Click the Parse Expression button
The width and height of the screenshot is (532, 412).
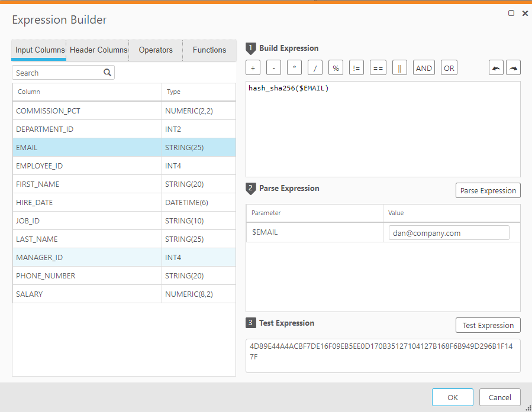click(488, 190)
